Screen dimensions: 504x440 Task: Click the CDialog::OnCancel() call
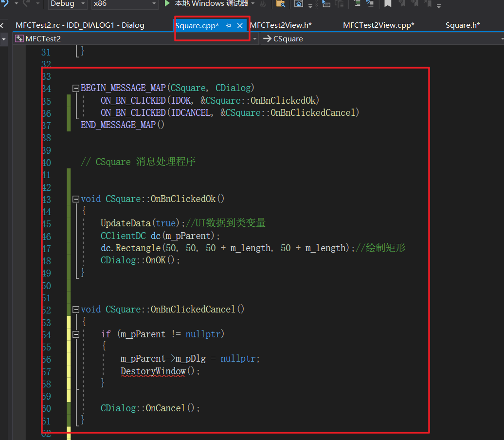tap(150, 408)
